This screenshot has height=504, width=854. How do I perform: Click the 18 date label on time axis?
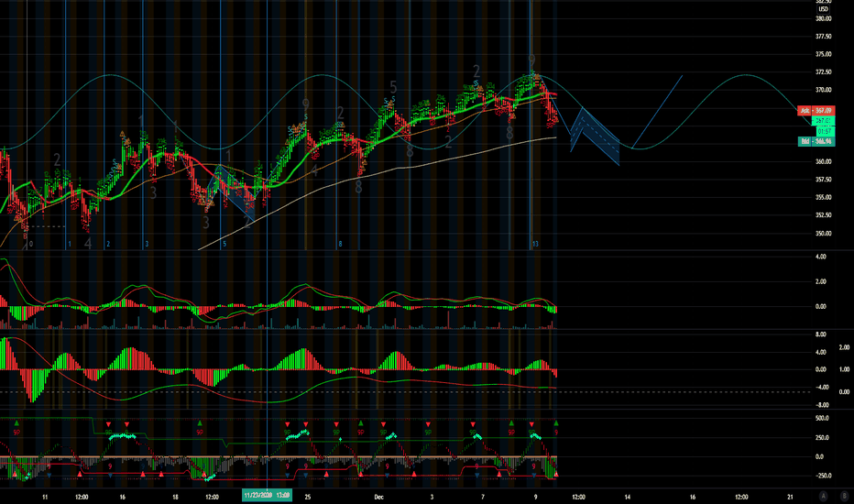pos(175,497)
